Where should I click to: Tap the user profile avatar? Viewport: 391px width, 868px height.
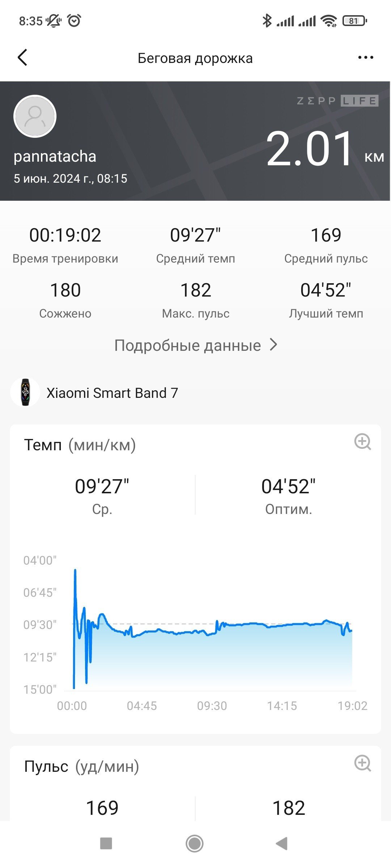[x=35, y=116]
